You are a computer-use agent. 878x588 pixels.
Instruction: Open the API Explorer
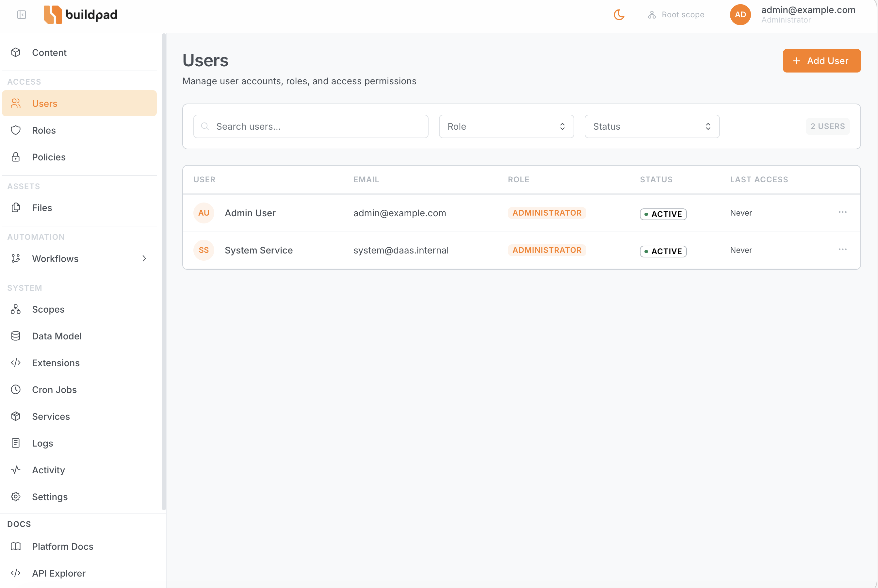[79, 573]
